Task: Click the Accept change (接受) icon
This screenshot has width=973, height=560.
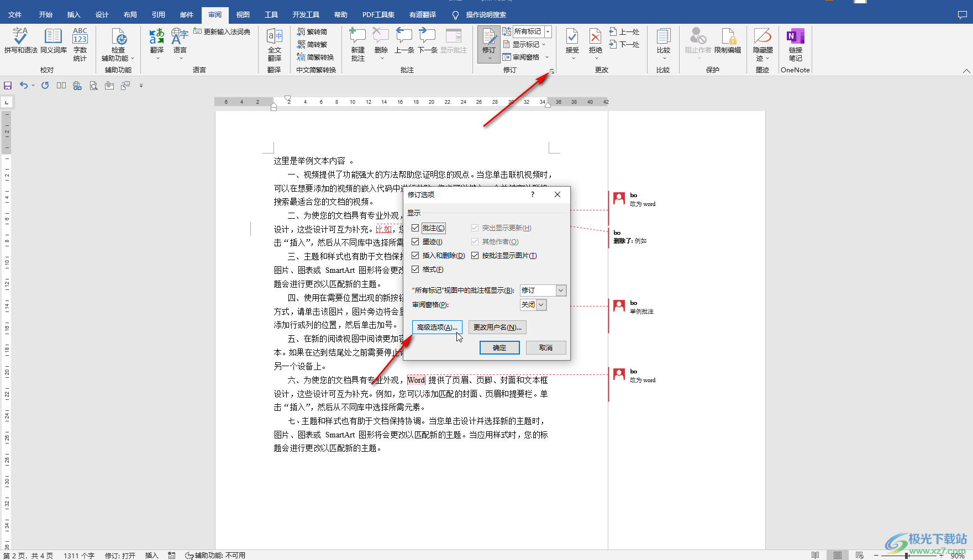Action: click(572, 38)
